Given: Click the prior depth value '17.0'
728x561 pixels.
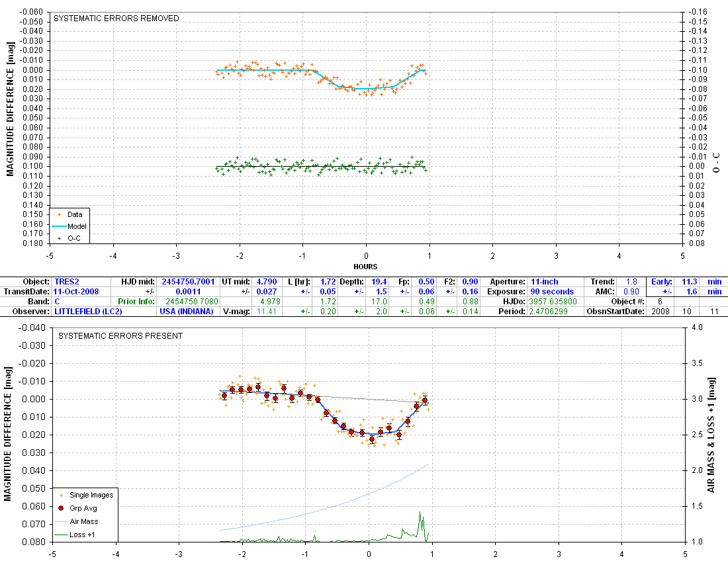Looking at the screenshot, I should pyautogui.click(x=379, y=302).
